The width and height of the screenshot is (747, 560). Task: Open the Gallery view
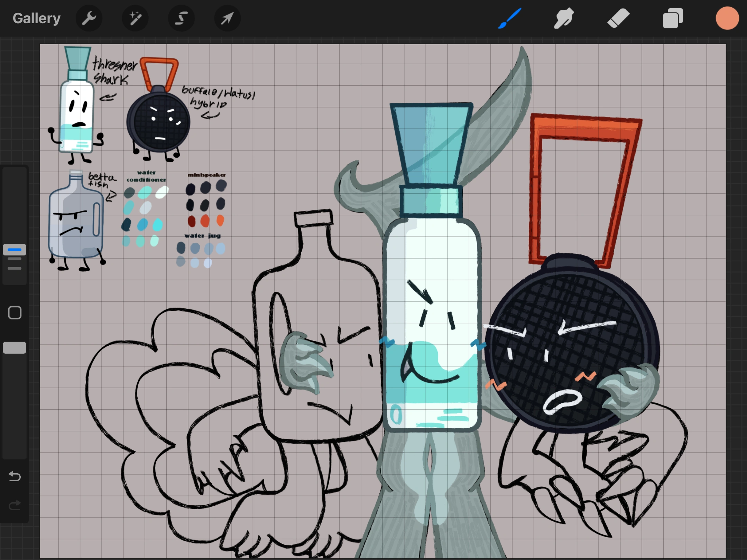tap(36, 18)
